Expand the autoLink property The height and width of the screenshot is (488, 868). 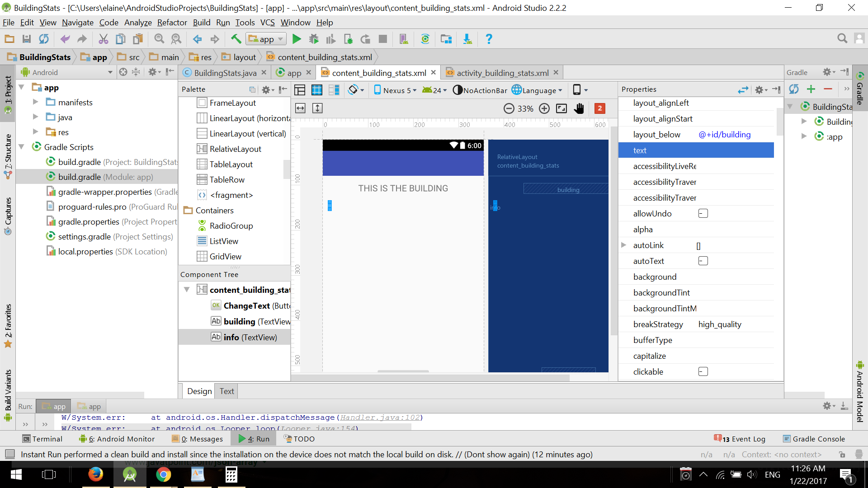pos(623,245)
